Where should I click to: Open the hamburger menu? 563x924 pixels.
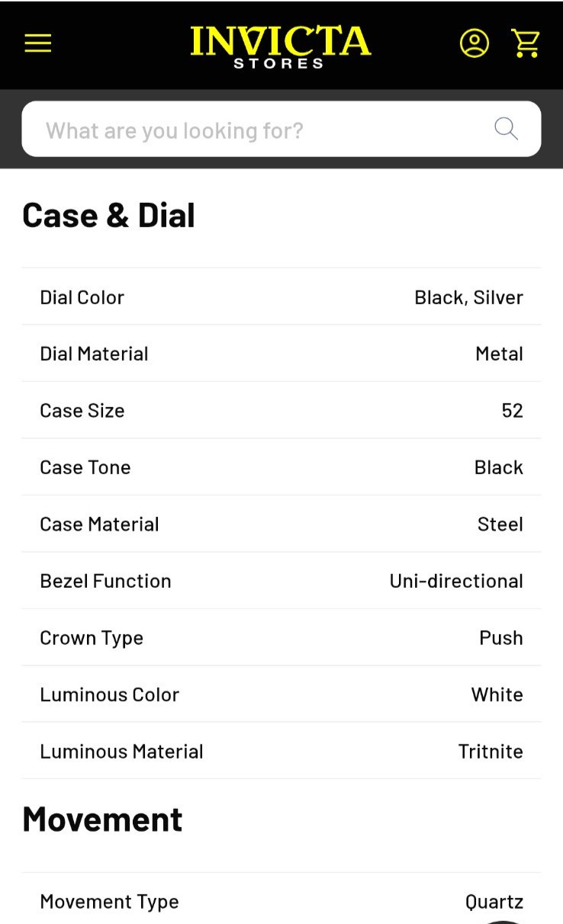tap(37, 43)
